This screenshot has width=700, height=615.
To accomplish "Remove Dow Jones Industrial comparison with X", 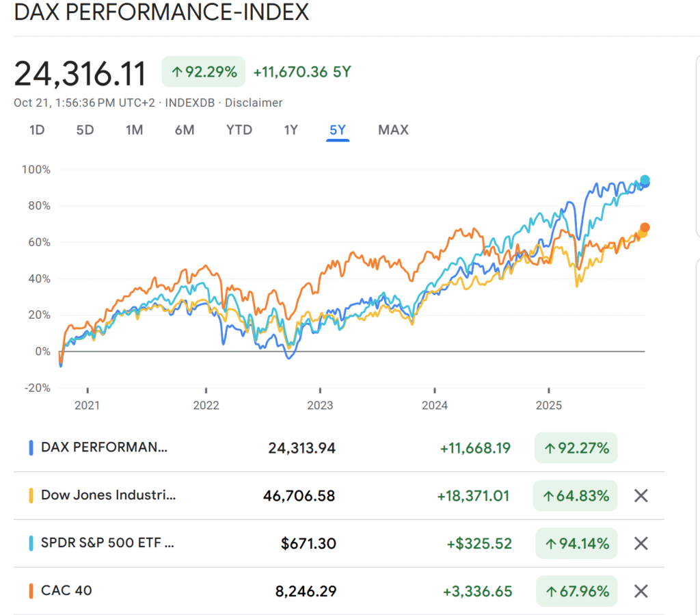I will (641, 496).
